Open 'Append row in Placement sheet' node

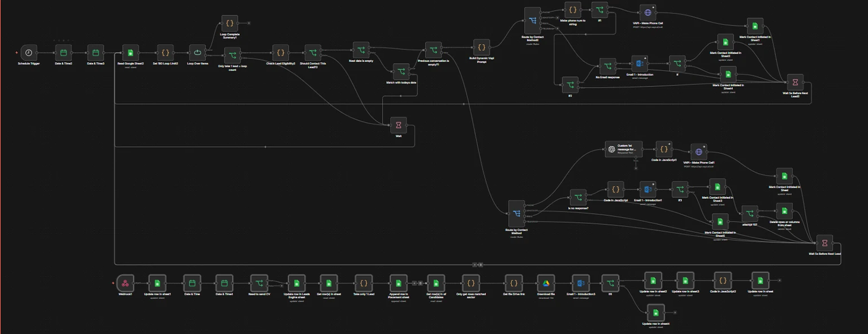398,283
